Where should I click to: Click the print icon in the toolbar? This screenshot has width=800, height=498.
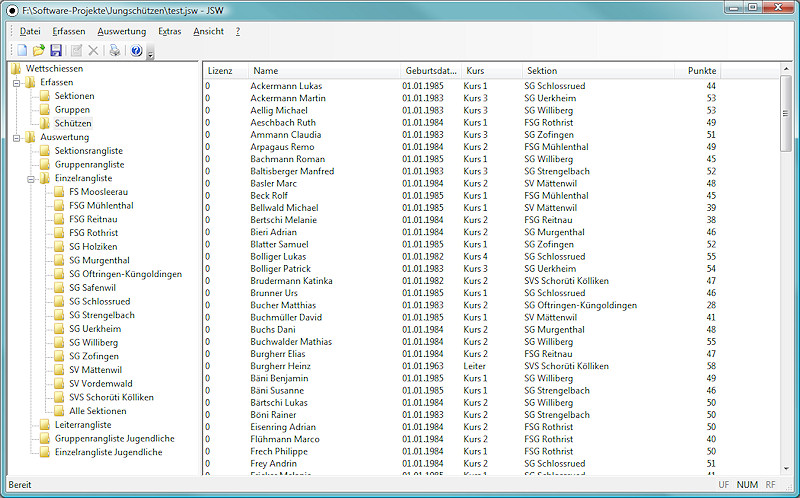pos(115,50)
